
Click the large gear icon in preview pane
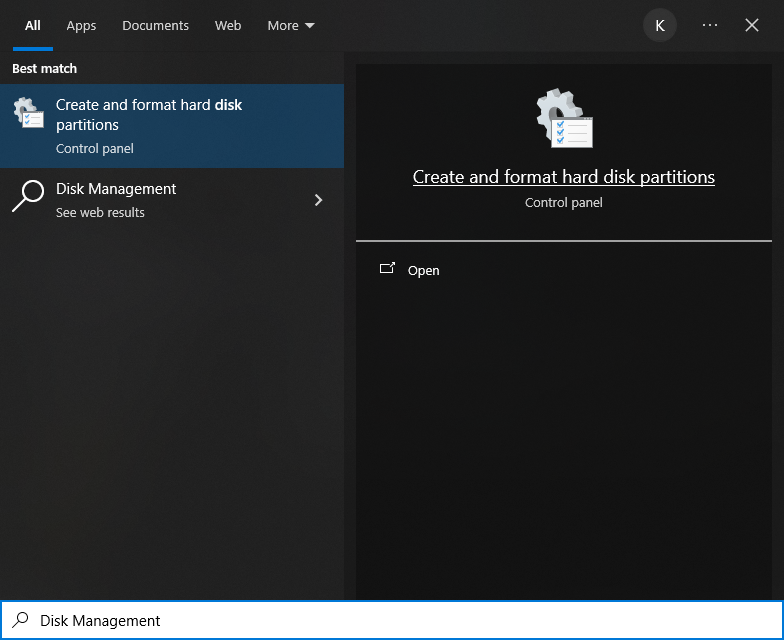click(564, 118)
